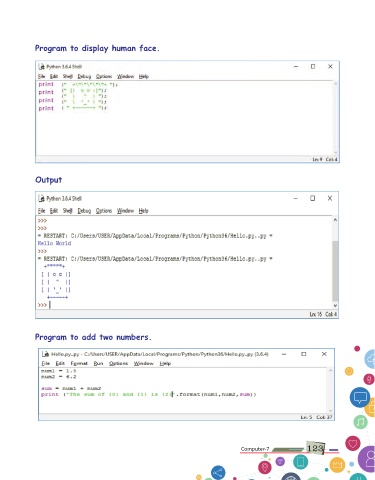The image size is (375, 480).
Task: Open Debug menu in Output Shell window
Action: pyautogui.click(x=84, y=211)
